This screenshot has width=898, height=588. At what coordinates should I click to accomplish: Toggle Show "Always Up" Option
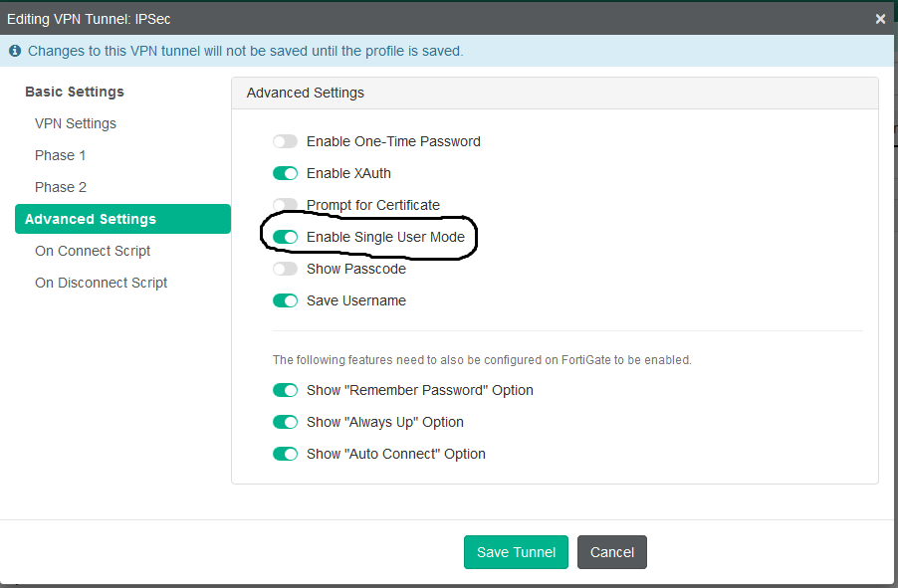click(286, 422)
